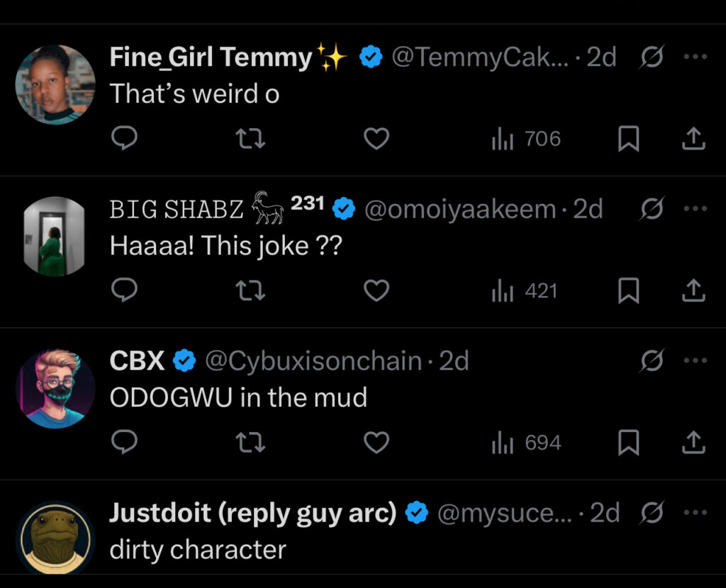Open more options for Justdoit's tweet
This screenshot has width=726, height=588.
tap(695, 513)
